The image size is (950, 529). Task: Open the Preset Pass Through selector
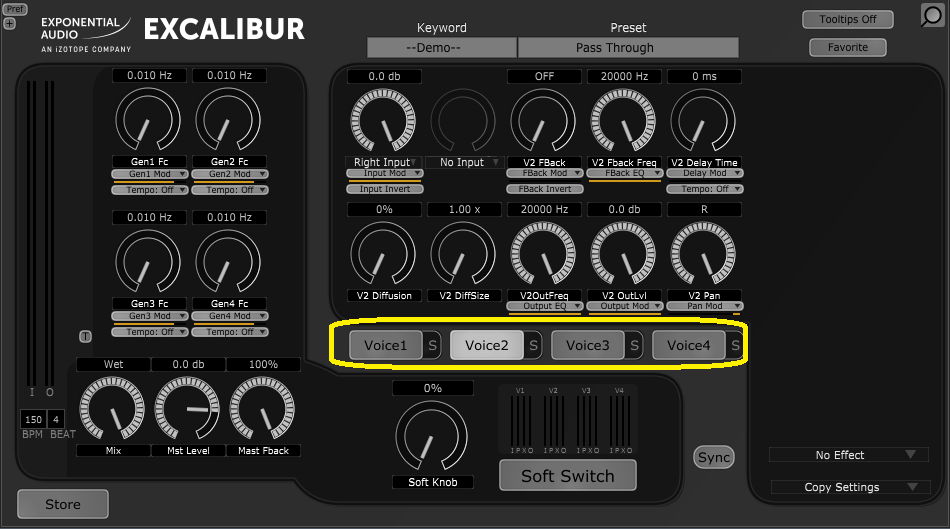[x=628, y=48]
